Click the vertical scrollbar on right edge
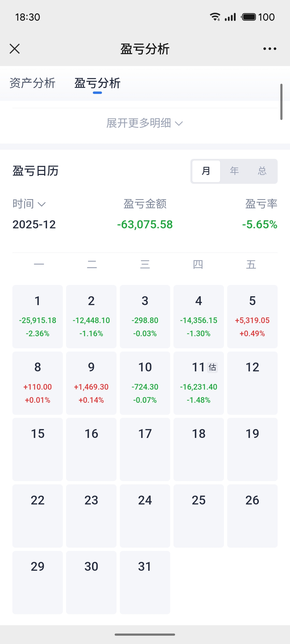 pyautogui.click(x=281, y=102)
